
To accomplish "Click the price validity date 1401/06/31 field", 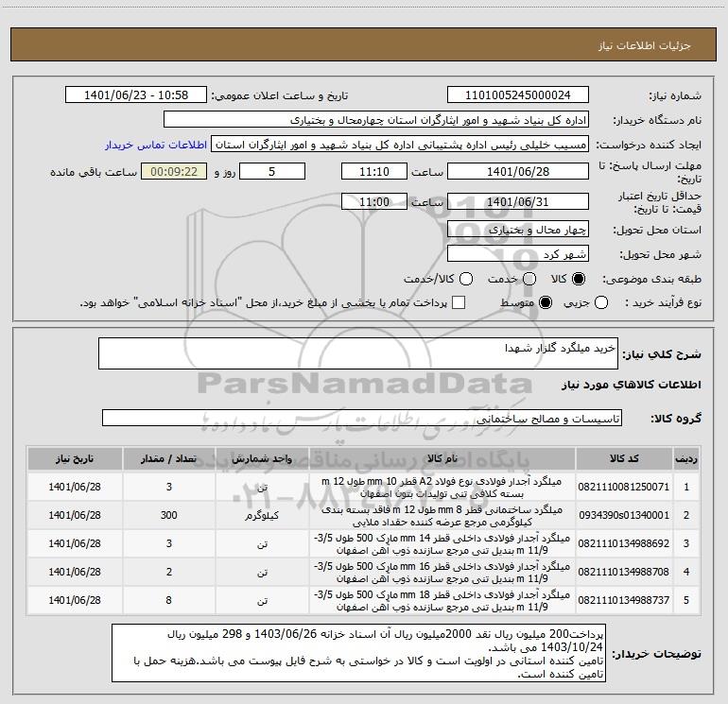I will click(x=518, y=201).
